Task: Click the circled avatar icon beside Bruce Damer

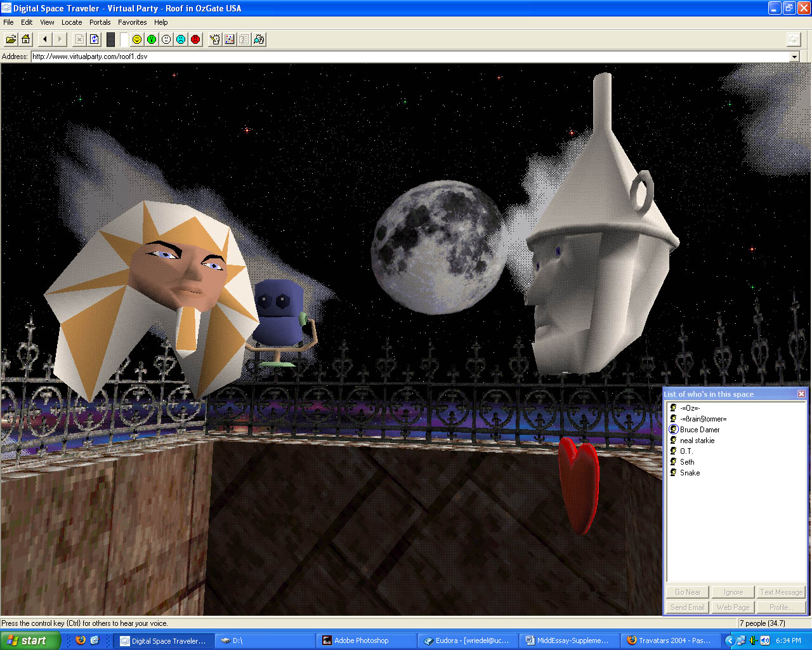Action: click(x=674, y=430)
